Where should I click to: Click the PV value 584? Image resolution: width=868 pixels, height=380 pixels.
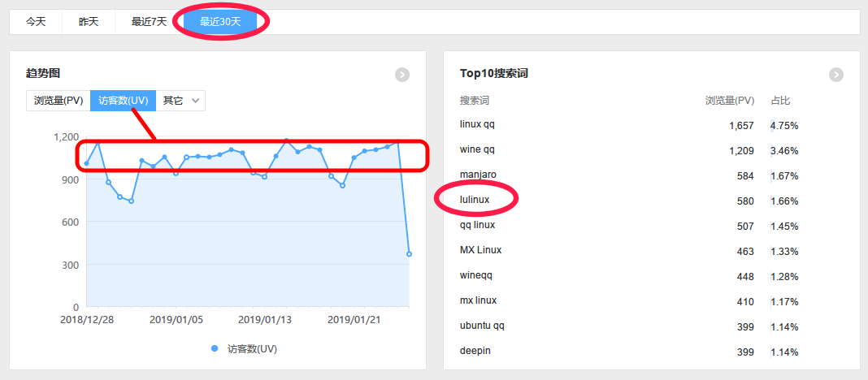click(745, 176)
